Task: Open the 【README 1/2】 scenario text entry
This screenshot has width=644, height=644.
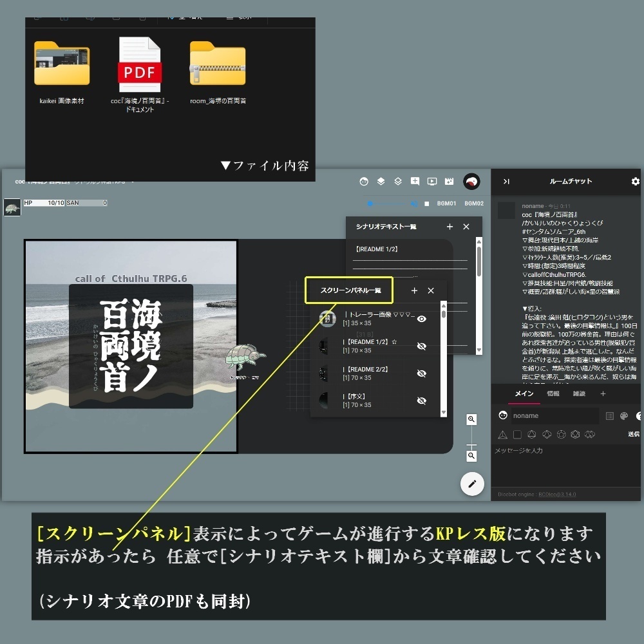Action: click(377, 249)
